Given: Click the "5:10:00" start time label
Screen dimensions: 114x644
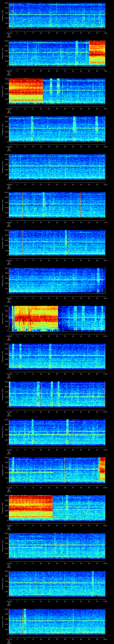Looking at the screenshot, I should [x=9, y=374].
